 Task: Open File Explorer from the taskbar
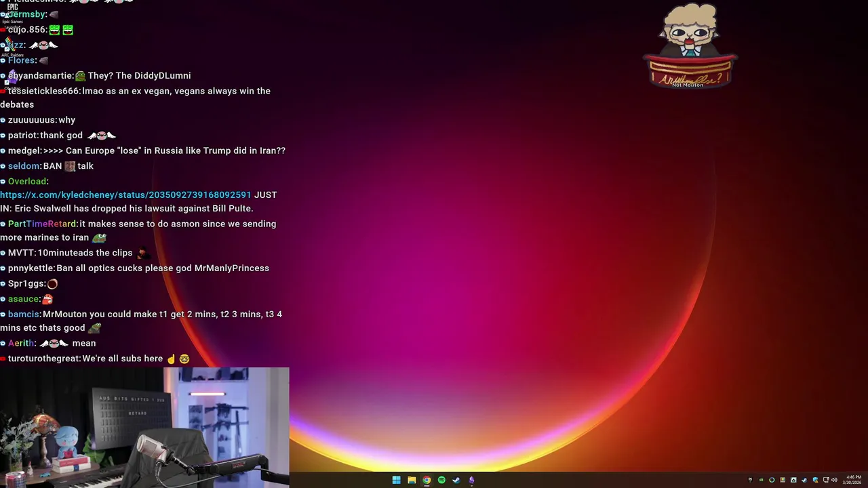click(x=412, y=480)
